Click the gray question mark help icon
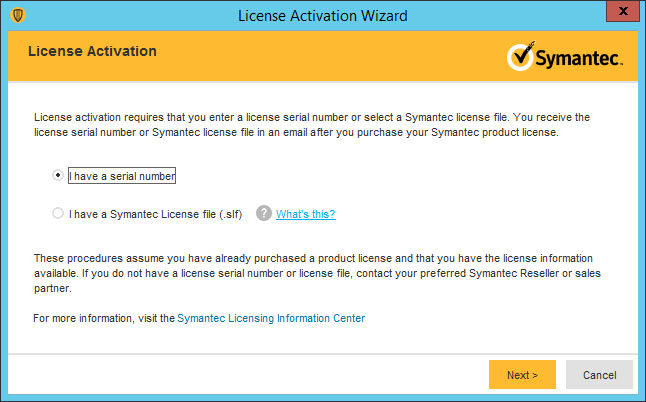Viewport: 646px width, 402px height. tap(264, 213)
